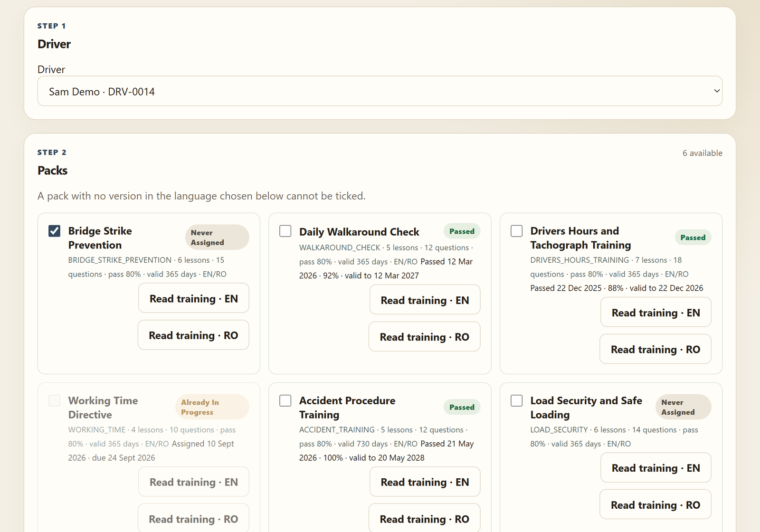
Task: Click the Passed badge on Drivers Hours training
Action: click(693, 237)
